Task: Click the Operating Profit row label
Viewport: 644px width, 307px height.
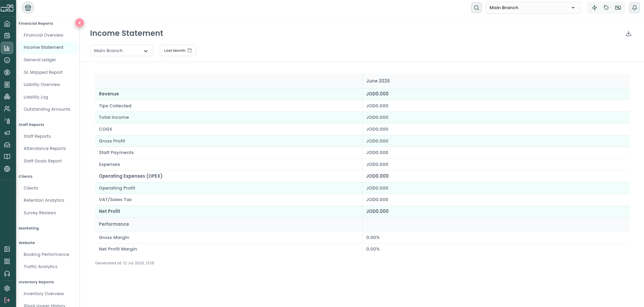Action: (x=117, y=188)
